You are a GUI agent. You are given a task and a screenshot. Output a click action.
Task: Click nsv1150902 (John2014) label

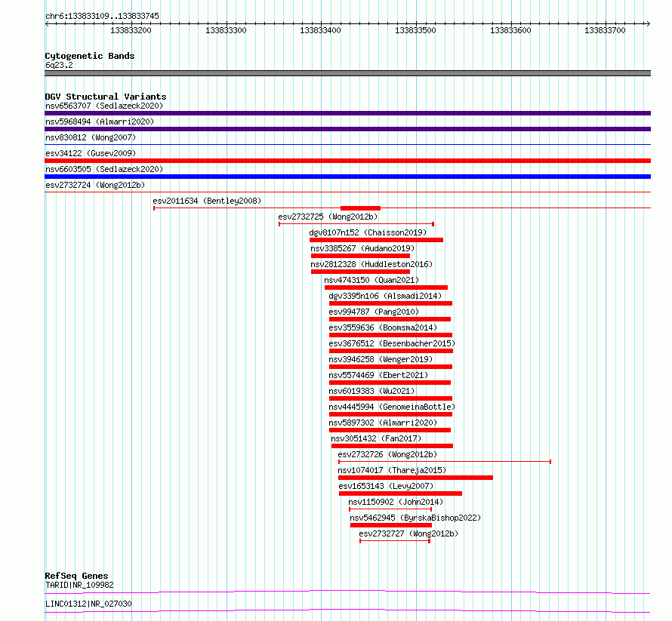tap(396, 502)
